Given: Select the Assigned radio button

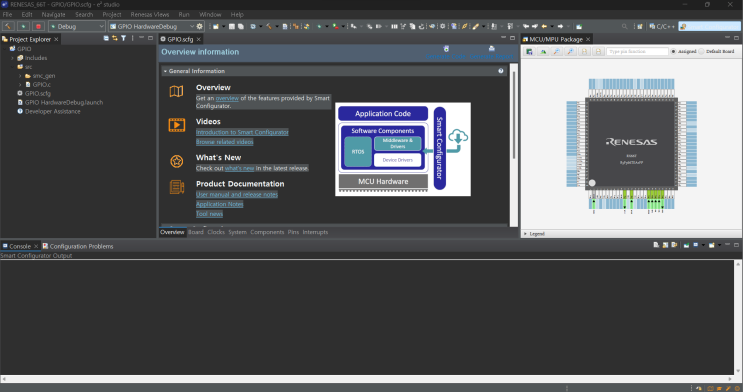Looking at the screenshot, I should (x=673, y=51).
